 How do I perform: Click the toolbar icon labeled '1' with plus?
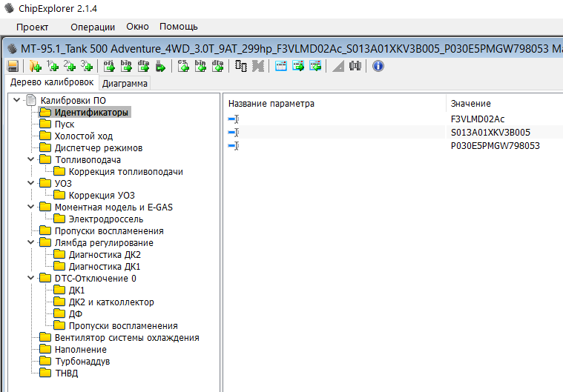tap(53, 66)
